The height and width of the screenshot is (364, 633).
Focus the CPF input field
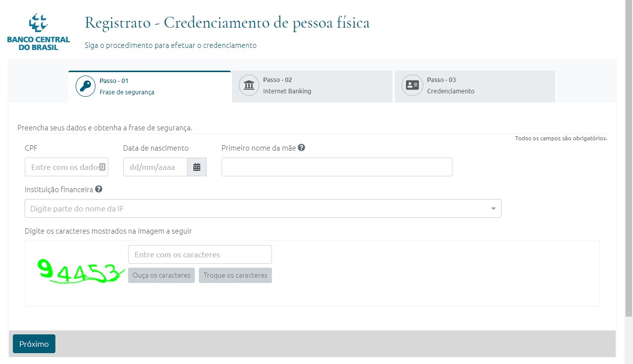(x=66, y=167)
